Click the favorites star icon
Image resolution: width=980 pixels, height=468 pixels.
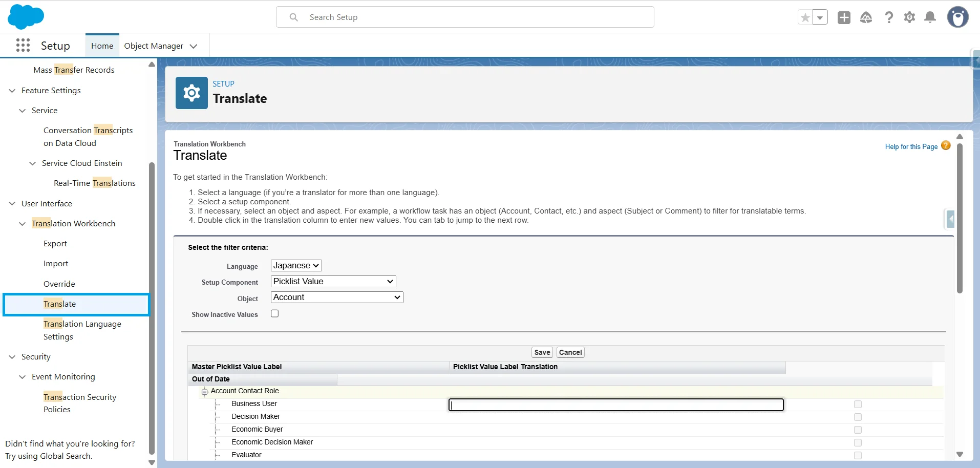click(805, 17)
